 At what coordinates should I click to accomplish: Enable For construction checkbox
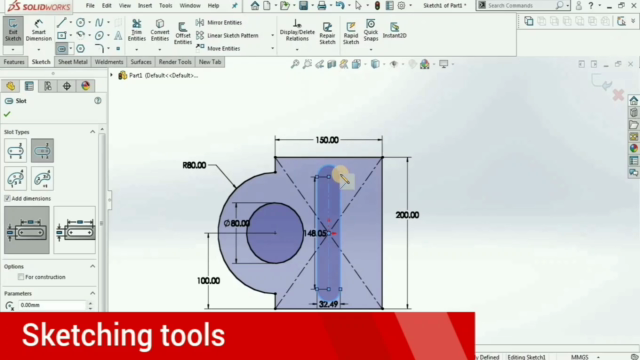point(20,277)
